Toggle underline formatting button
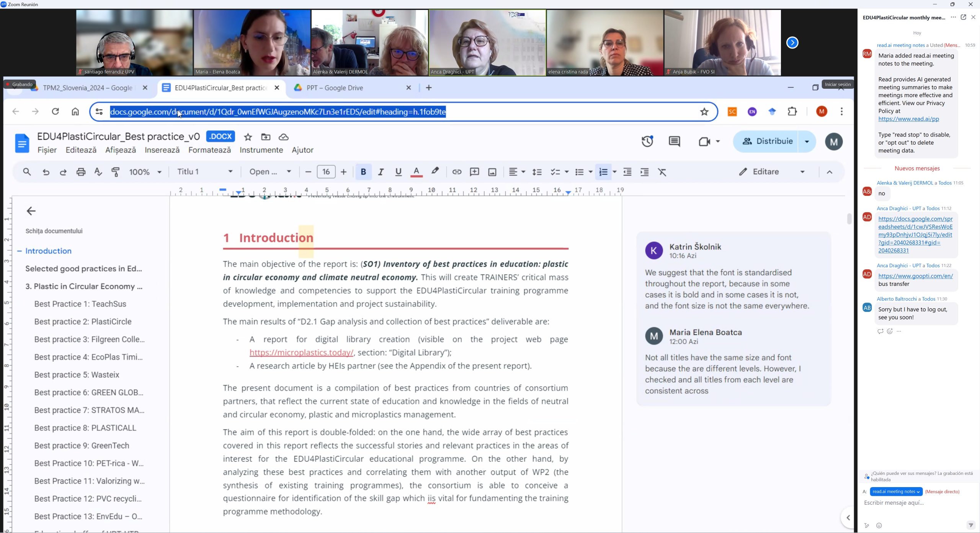 [398, 172]
